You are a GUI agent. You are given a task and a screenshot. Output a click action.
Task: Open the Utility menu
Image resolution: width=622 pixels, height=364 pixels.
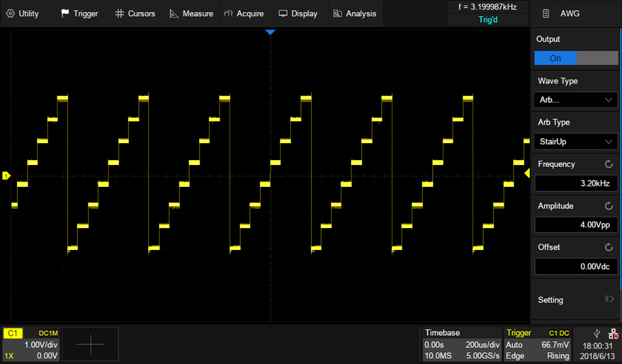[22, 13]
